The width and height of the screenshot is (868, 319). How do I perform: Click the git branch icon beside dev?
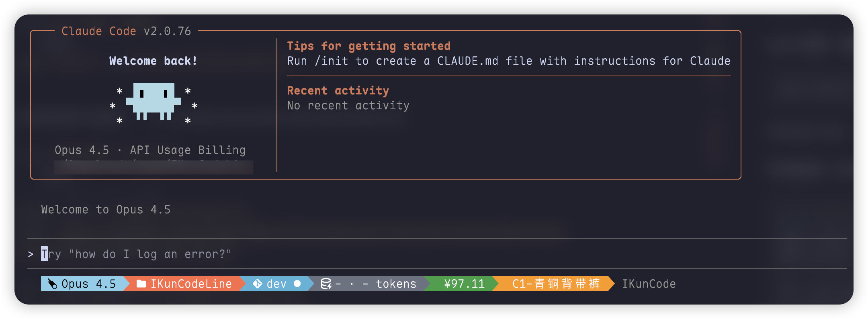pos(257,284)
